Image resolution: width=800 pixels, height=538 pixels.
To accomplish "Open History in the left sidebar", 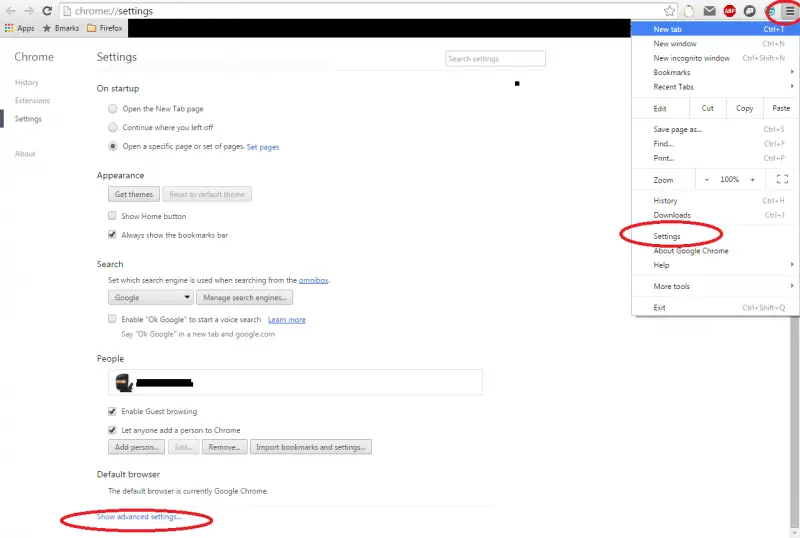I will coord(27,82).
